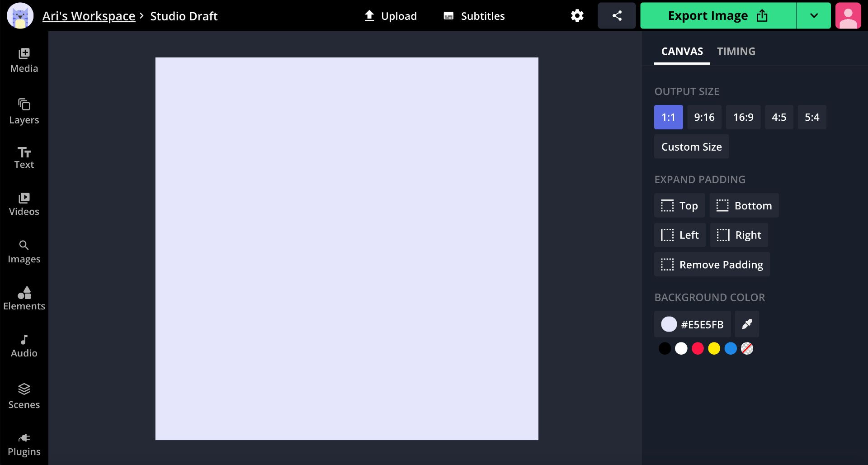Switch to the TIMING tab
The image size is (868, 465).
pos(736,51)
